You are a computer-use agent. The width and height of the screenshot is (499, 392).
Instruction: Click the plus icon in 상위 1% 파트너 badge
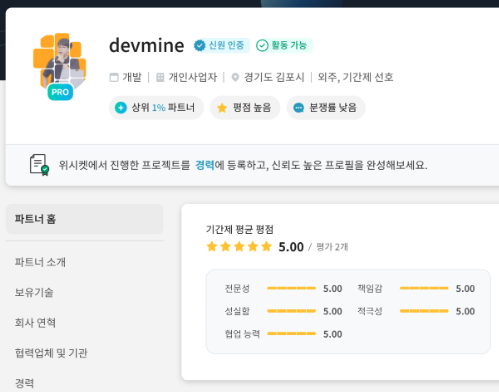click(x=121, y=108)
